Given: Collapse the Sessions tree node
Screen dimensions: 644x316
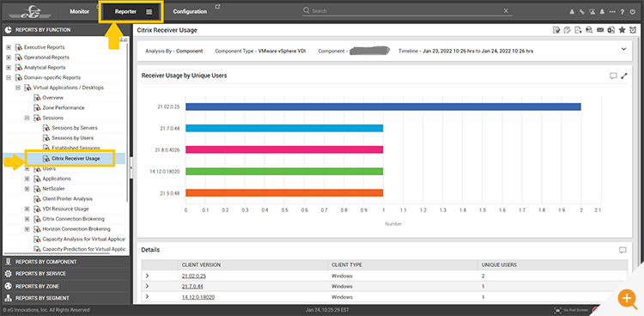Looking at the screenshot, I should [x=27, y=118].
